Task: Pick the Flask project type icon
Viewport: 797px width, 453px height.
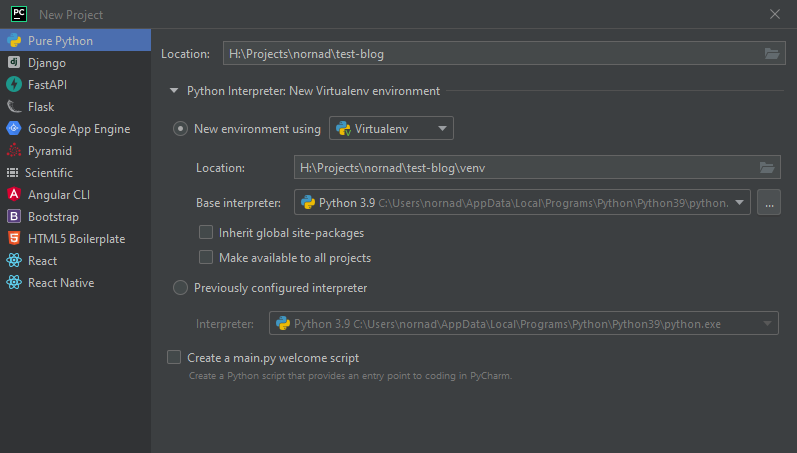Action: 14,107
